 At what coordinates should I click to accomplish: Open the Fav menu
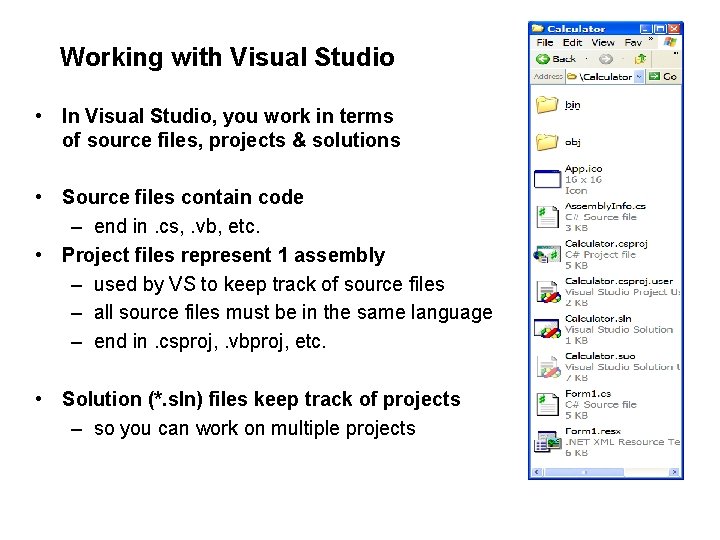(633, 43)
